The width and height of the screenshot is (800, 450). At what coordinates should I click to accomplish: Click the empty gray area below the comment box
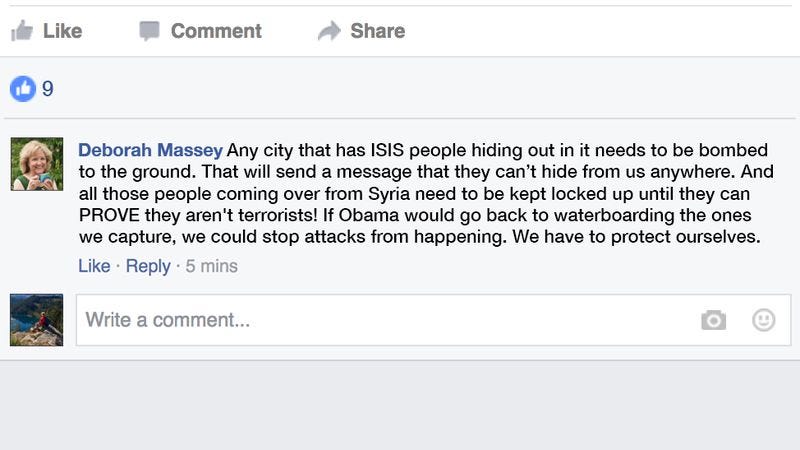click(400, 406)
